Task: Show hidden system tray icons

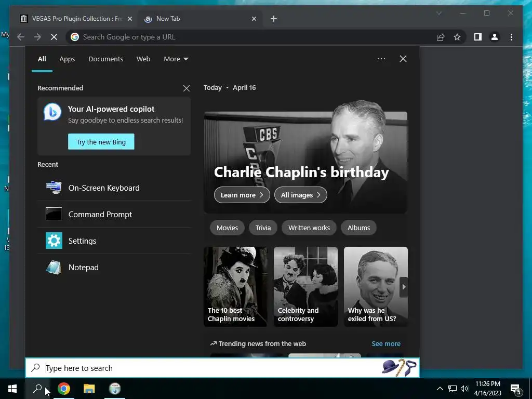Action: point(440,389)
